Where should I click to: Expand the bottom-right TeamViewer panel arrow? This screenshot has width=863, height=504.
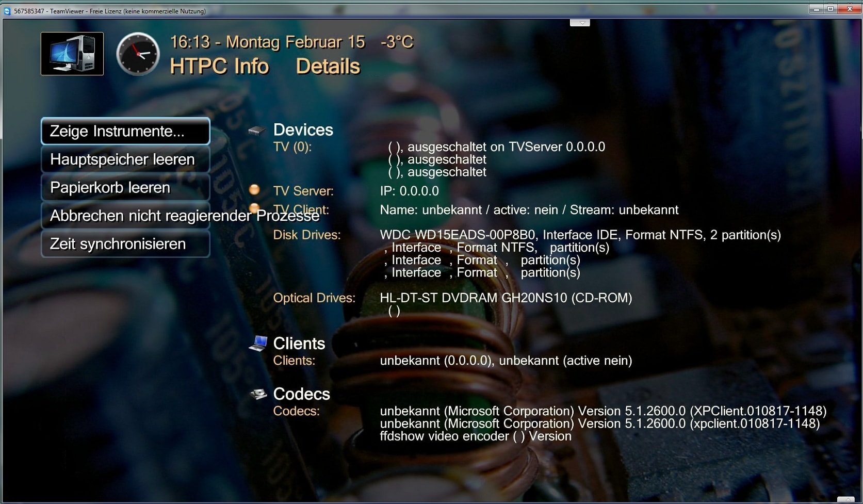(845, 499)
